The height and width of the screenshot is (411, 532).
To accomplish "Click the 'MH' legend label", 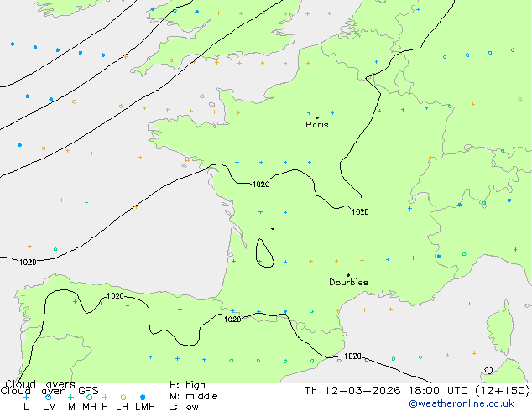I will click(x=89, y=406).
